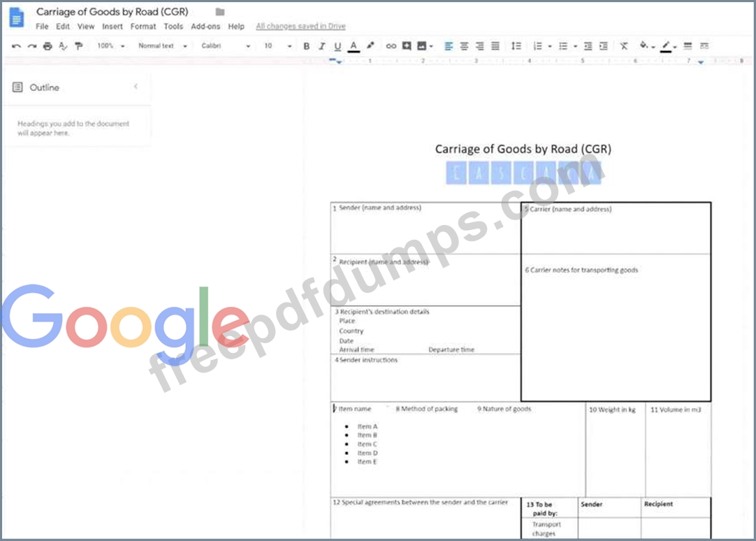Open border dash style icon

coord(704,46)
